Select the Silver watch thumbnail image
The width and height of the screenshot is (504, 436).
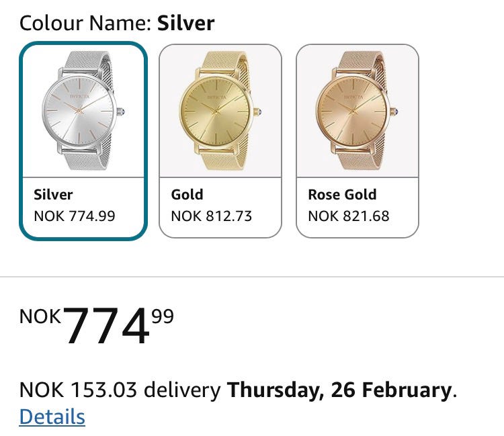click(83, 111)
